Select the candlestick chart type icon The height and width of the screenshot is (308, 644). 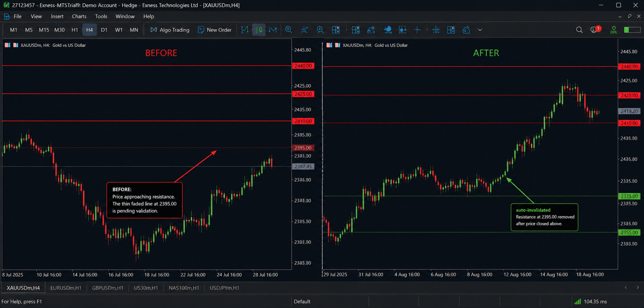(x=259, y=30)
